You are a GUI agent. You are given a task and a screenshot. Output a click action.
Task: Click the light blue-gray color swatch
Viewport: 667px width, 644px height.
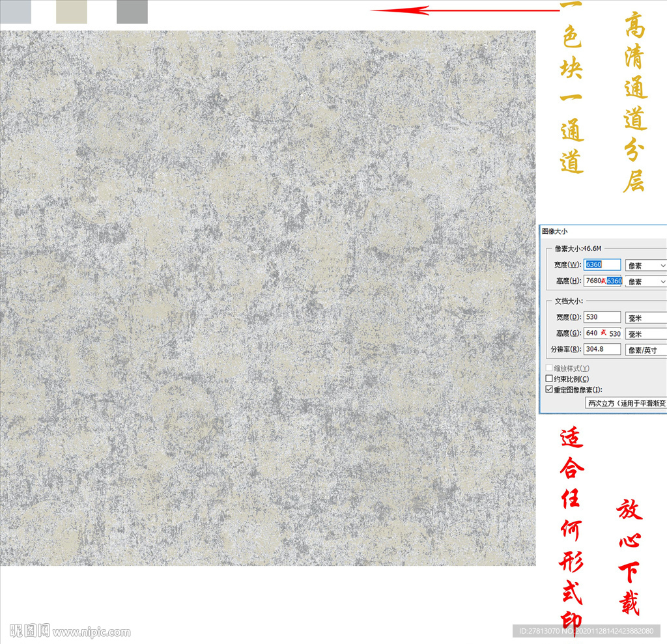pyautogui.click(x=16, y=12)
